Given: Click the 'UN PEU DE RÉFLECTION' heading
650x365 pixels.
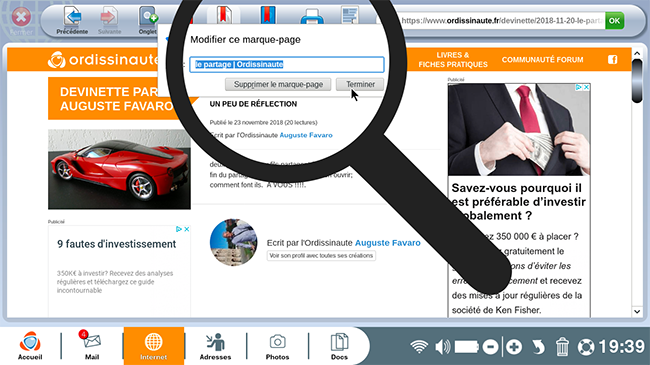Looking at the screenshot, I should (x=253, y=104).
